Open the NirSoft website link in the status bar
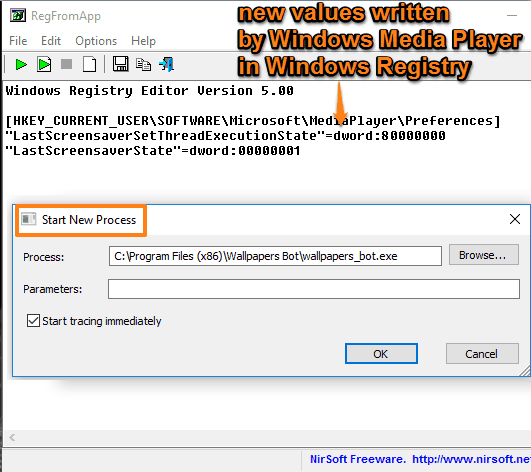Screen dimensions: 531x472 (x=471, y=459)
